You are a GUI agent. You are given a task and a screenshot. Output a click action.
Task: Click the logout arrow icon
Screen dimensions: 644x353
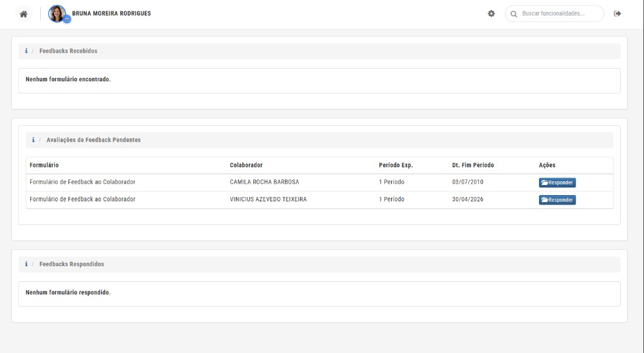tap(618, 14)
